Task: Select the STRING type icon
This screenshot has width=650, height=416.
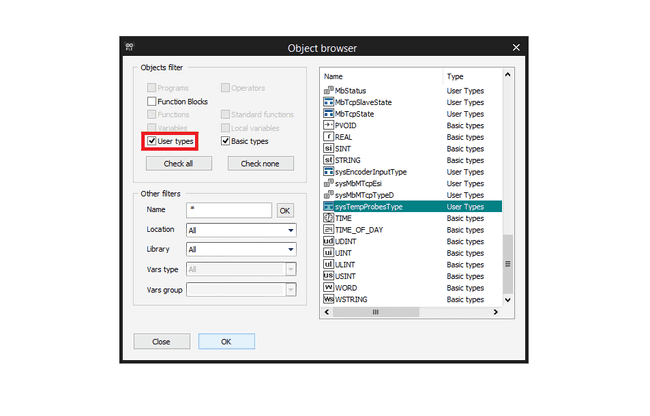Action: [328, 160]
